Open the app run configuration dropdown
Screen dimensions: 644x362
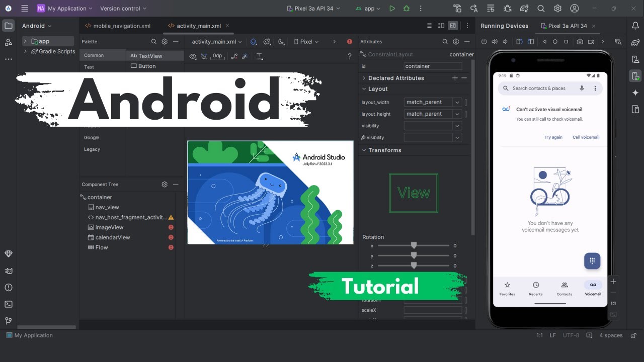coord(368,9)
